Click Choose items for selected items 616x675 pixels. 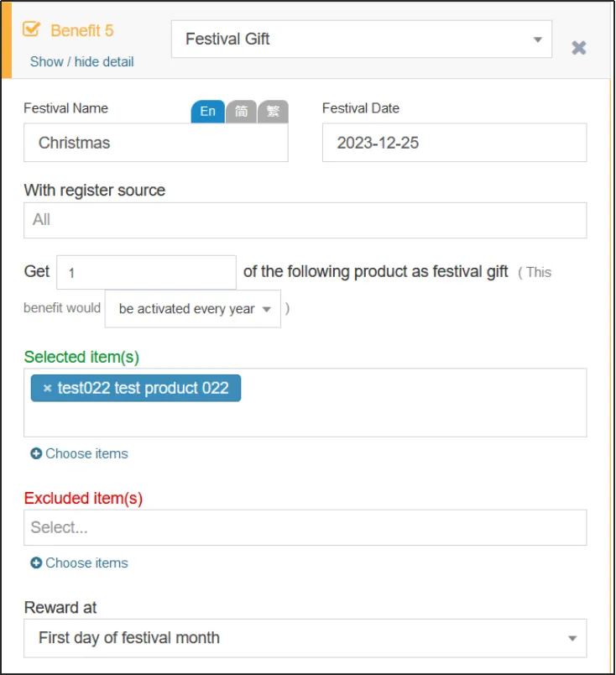[x=86, y=453]
